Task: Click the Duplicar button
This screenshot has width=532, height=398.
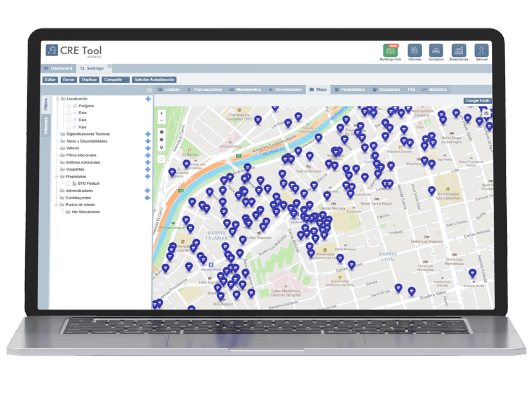Action: tap(89, 80)
